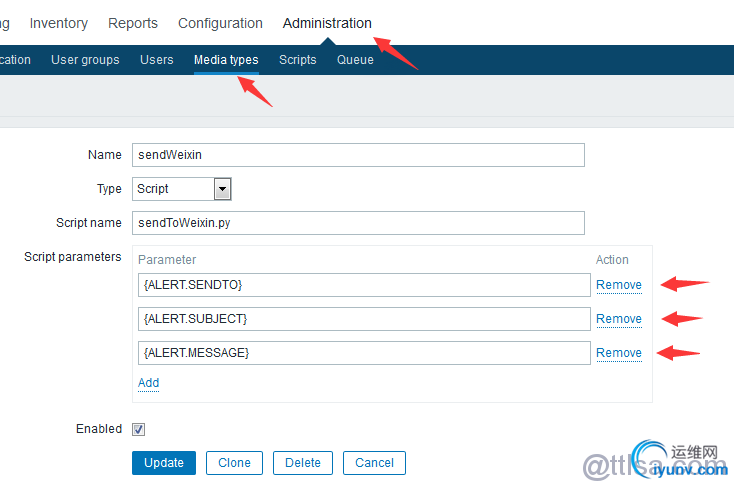Switch to the Media types tab

pyautogui.click(x=226, y=60)
